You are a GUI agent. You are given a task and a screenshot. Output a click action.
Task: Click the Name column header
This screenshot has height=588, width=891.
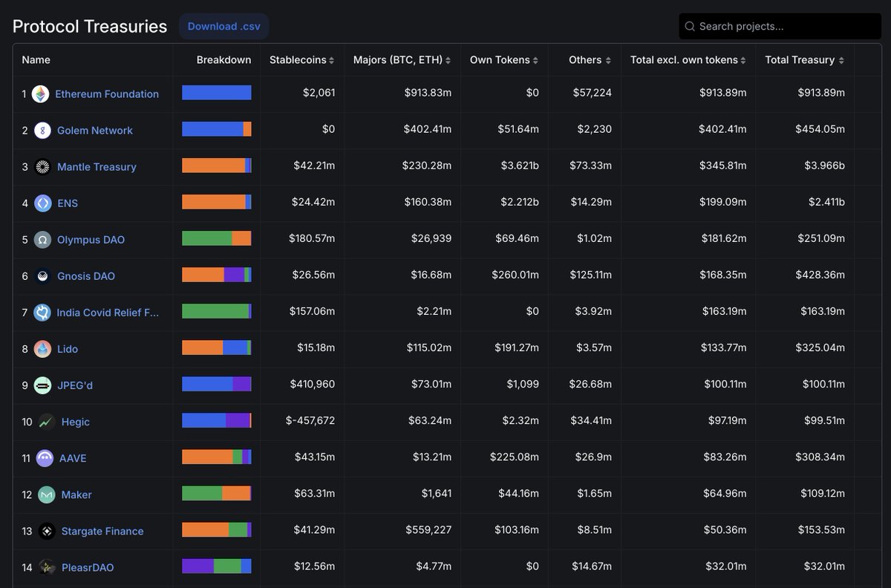coord(36,59)
